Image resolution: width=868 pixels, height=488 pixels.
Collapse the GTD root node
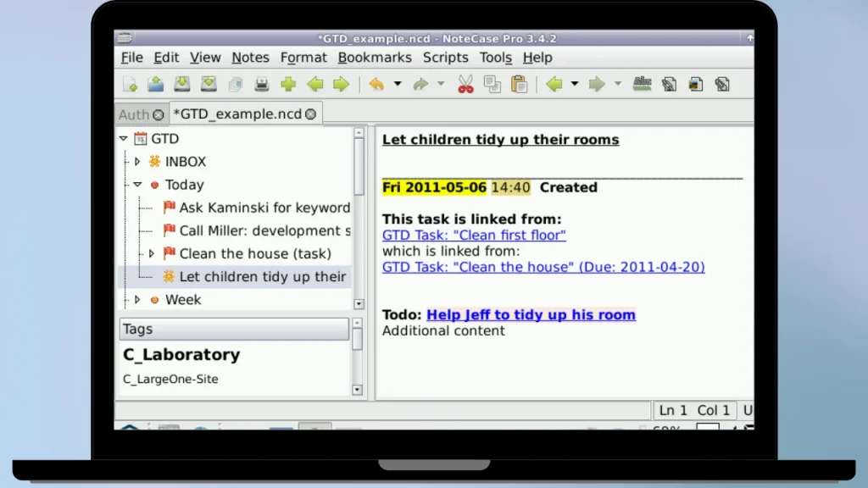pos(124,138)
